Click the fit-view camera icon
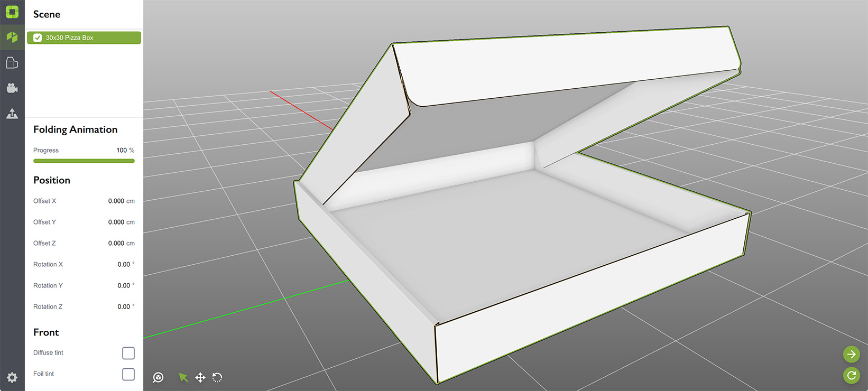Viewport: 868px width, 391px height. (158, 377)
